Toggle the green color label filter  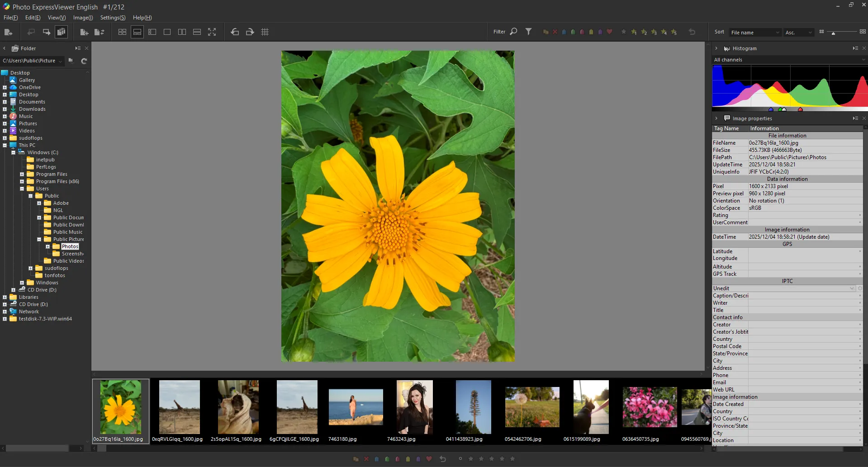coord(573,32)
